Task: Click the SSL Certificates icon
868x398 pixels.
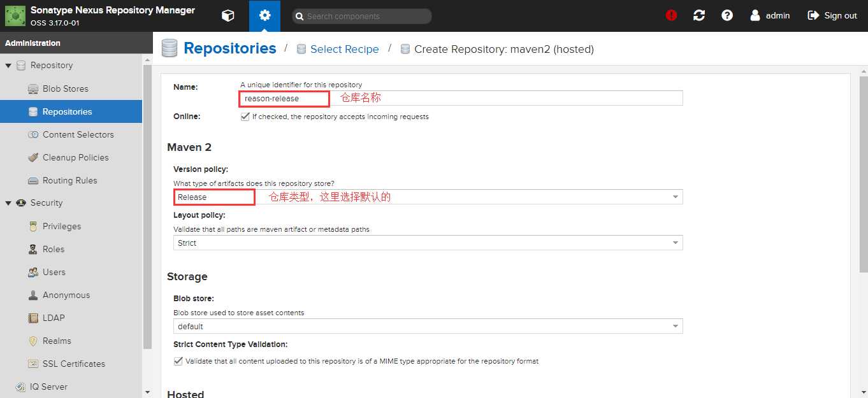Action: click(x=33, y=364)
